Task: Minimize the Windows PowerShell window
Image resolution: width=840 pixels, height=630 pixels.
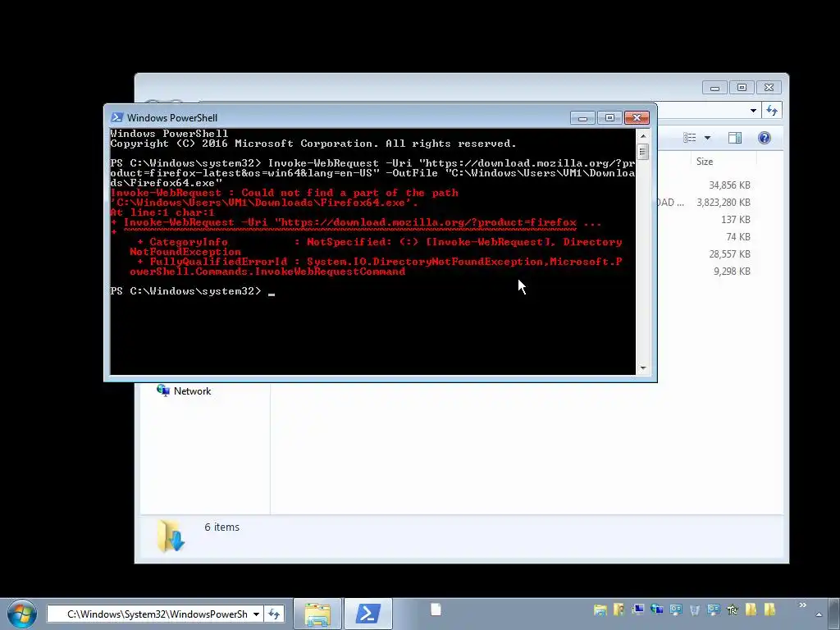Action: tap(582, 118)
